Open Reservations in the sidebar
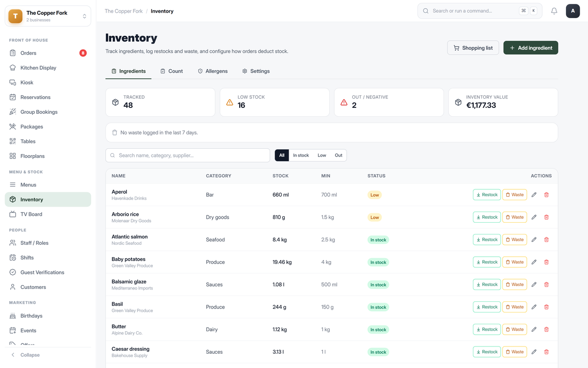 [x=48, y=97]
